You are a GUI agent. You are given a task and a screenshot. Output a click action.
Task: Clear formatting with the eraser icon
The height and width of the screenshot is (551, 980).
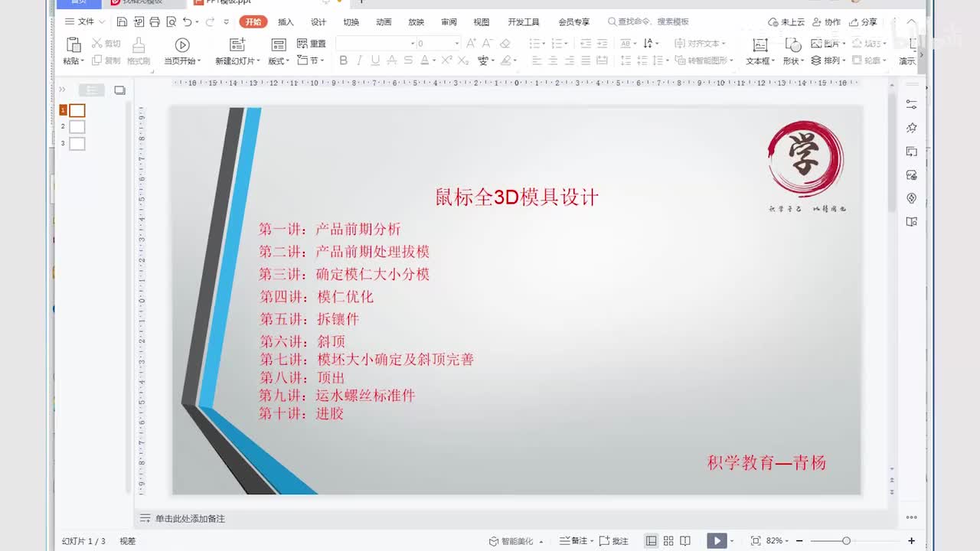(505, 44)
